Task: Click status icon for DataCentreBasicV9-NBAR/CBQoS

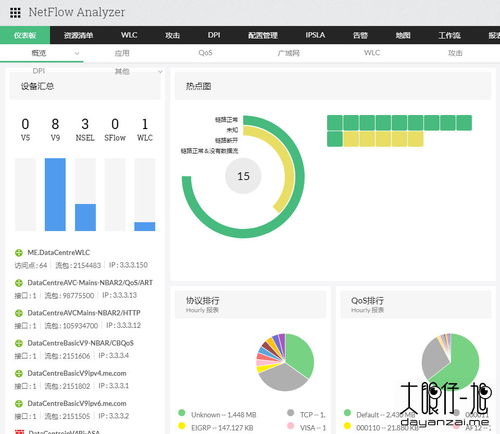Action: 19,343
